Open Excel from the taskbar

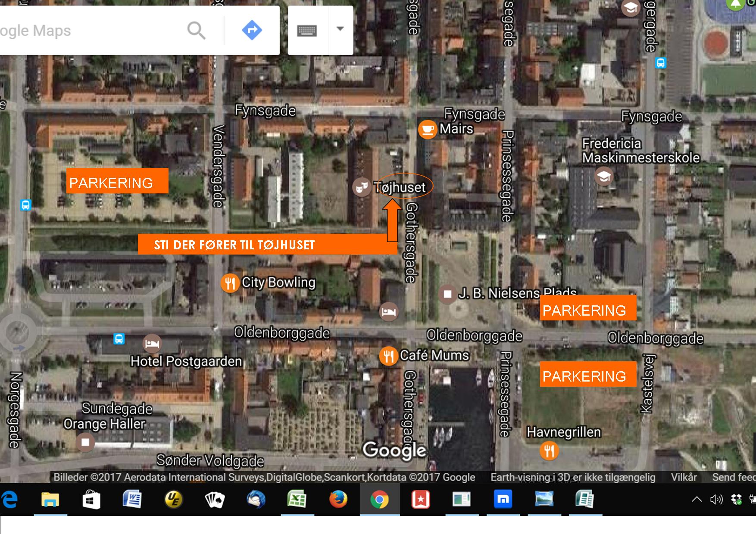point(297,500)
